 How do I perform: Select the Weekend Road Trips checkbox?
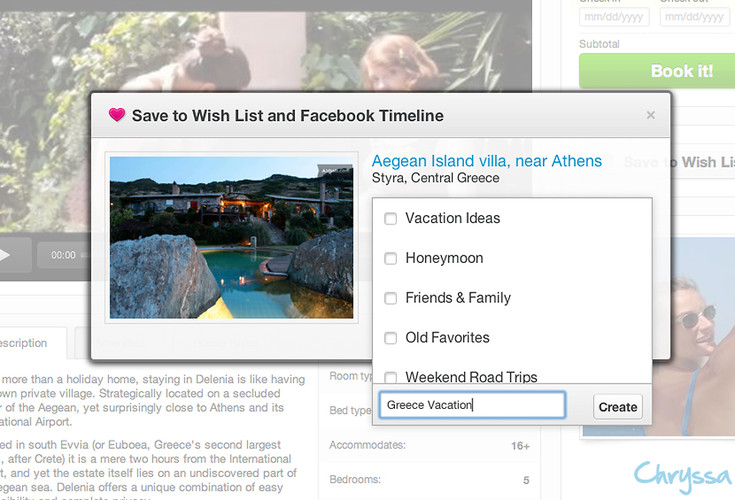point(391,377)
